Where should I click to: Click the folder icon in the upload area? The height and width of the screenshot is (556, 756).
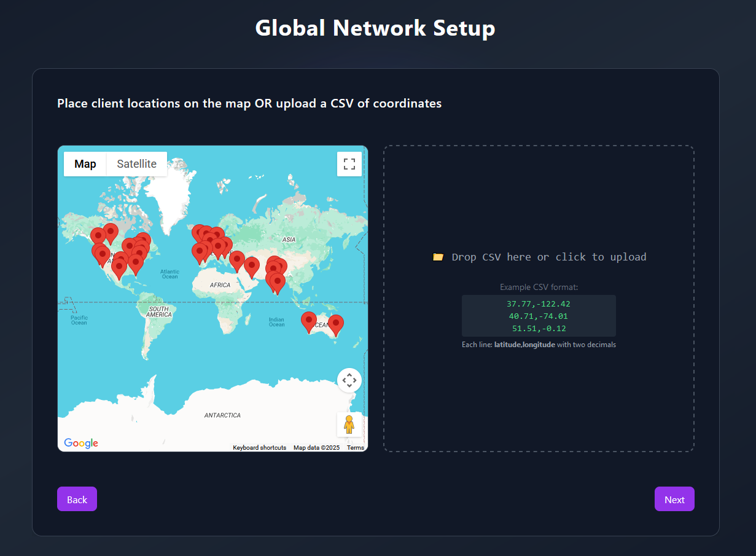[438, 257]
